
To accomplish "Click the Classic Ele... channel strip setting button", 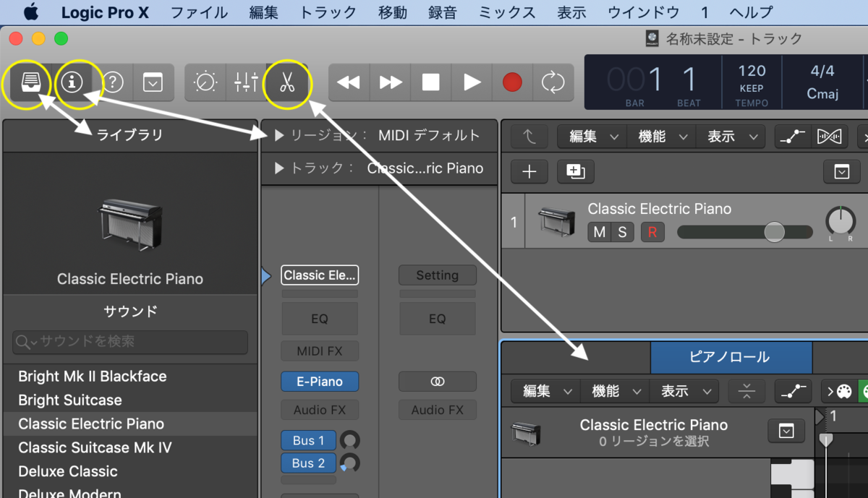I will point(320,275).
